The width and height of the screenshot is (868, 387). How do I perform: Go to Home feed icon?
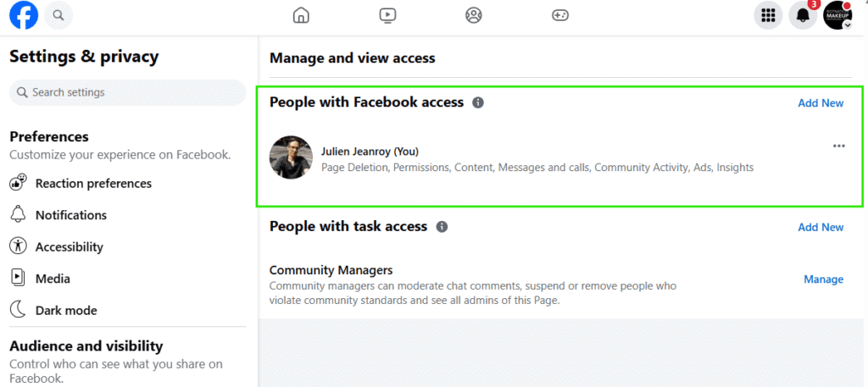click(300, 15)
